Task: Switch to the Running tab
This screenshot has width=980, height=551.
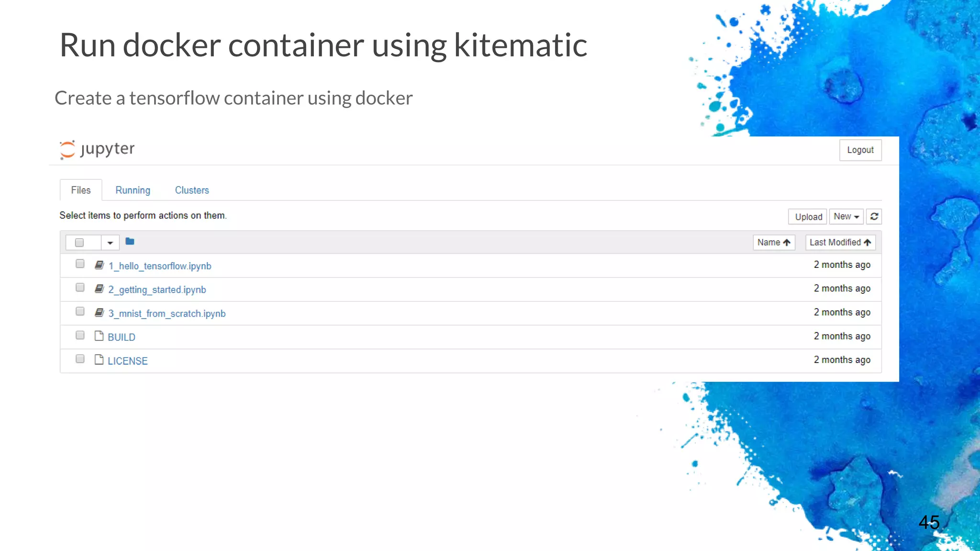Action: point(133,190)
